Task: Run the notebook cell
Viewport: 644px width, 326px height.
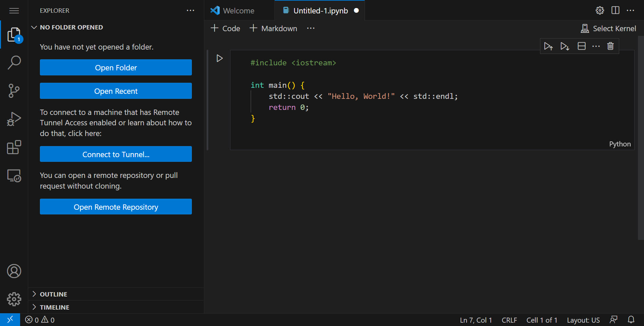Action: point(220,58)
